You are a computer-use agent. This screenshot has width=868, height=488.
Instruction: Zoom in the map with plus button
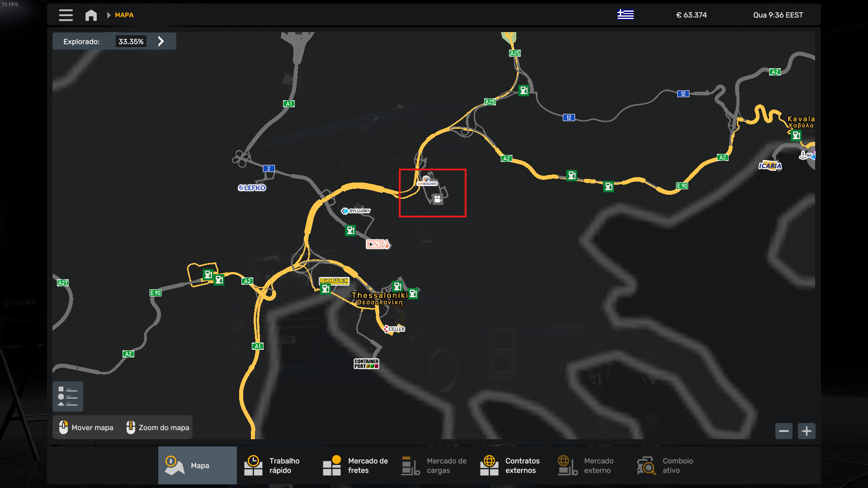coord(807,431)
